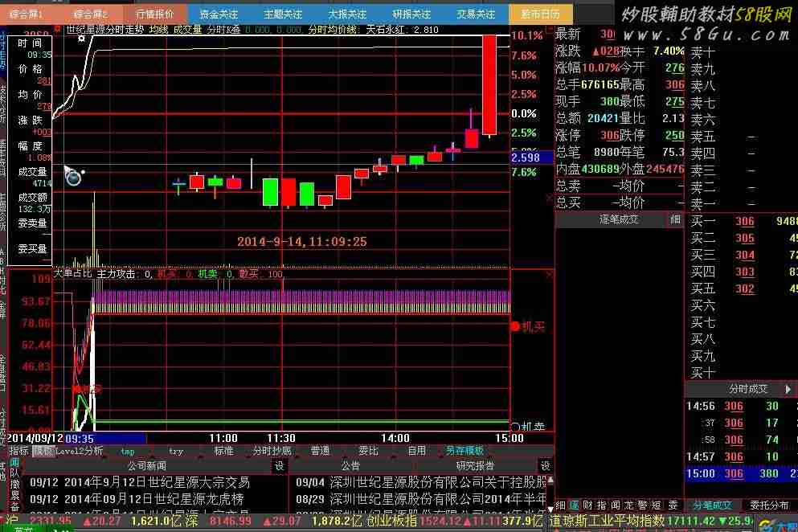Select the 委比 template
This screenshot has height=532, width=798.
pyautogui.click(x=369, y=451)
